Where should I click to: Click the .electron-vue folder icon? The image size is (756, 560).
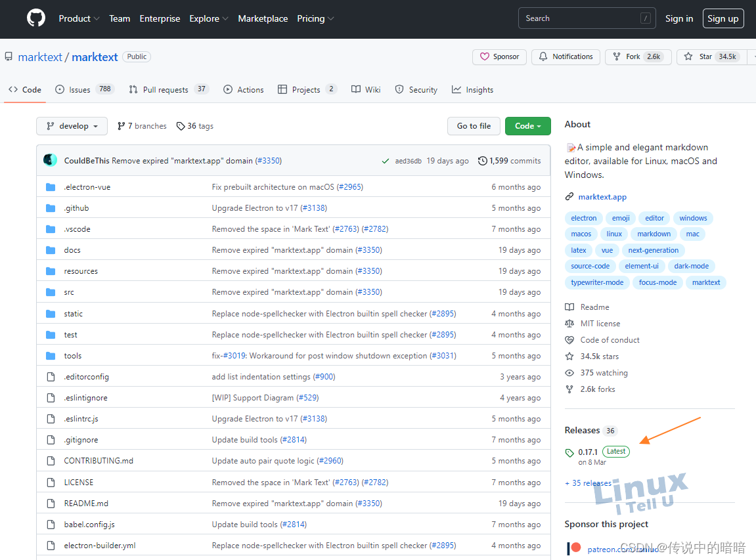click(51, 187)
